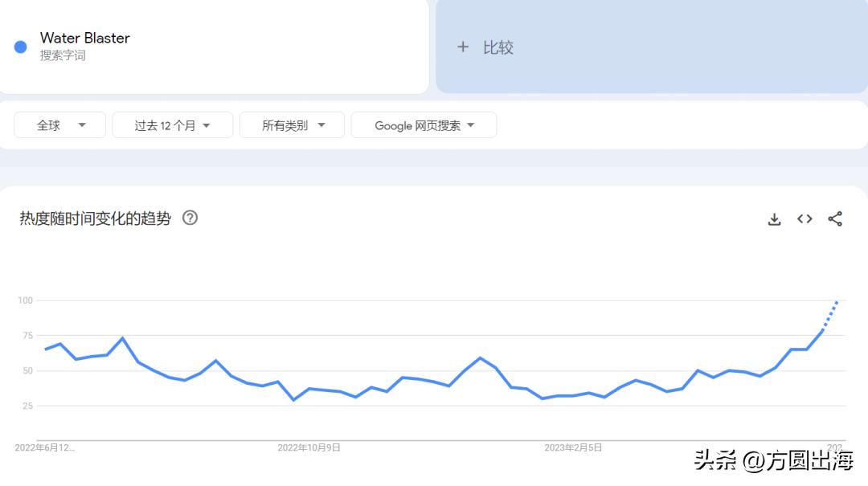Image resolution: width=868 pixels, height=486 pixels.
Task: Share the Water Blaster trend chart
Action: coord(834,218)
